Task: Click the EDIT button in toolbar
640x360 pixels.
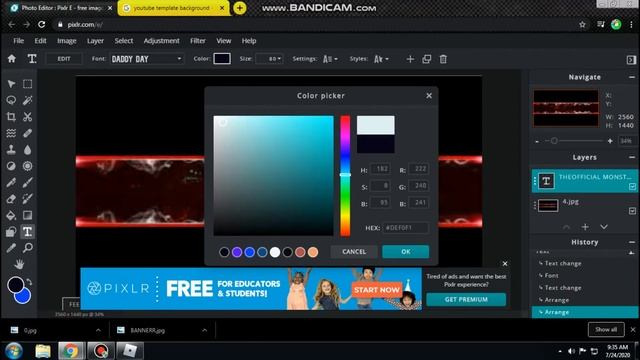Action: [x=64, y=59]
